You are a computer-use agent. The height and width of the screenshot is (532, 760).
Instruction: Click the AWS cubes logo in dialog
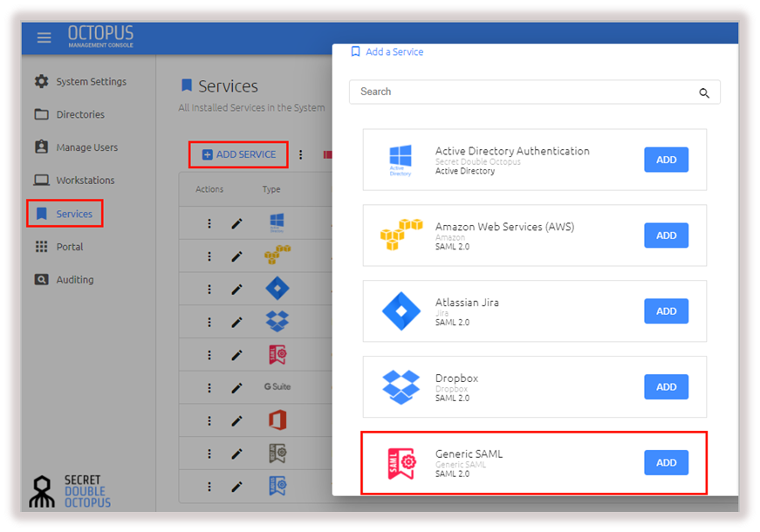[401, 235]
